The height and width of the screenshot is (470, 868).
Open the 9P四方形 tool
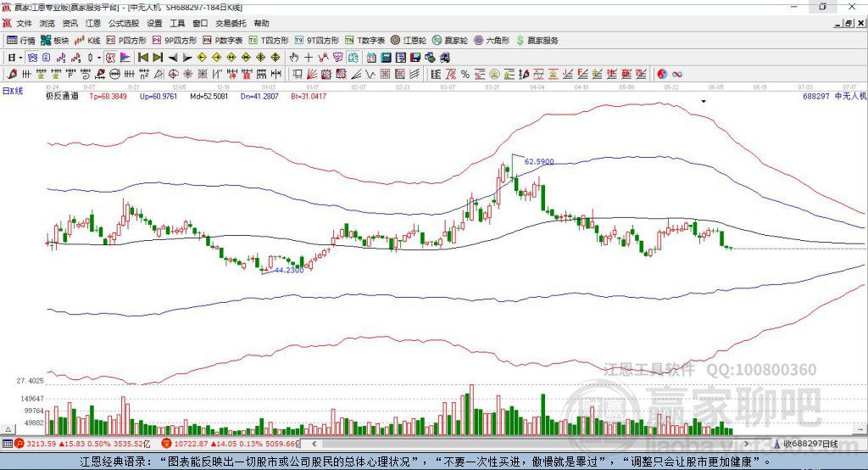click(x=175, y=41)
